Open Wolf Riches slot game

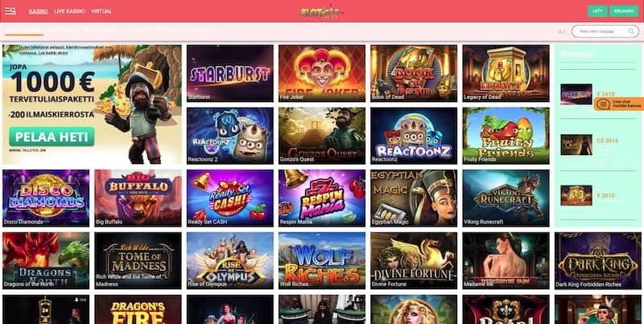point(322,260)
